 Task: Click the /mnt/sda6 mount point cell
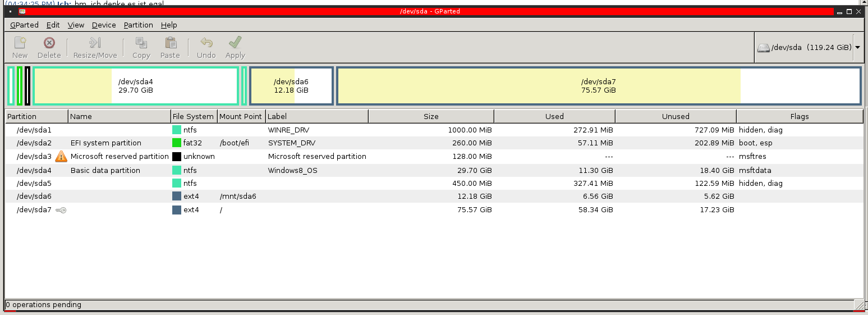[238, 197]
